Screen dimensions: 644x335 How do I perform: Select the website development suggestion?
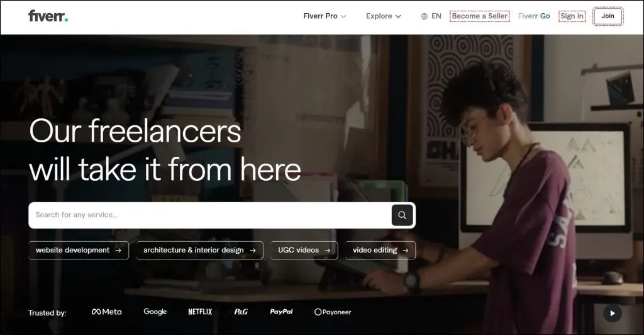coord(79,251)
